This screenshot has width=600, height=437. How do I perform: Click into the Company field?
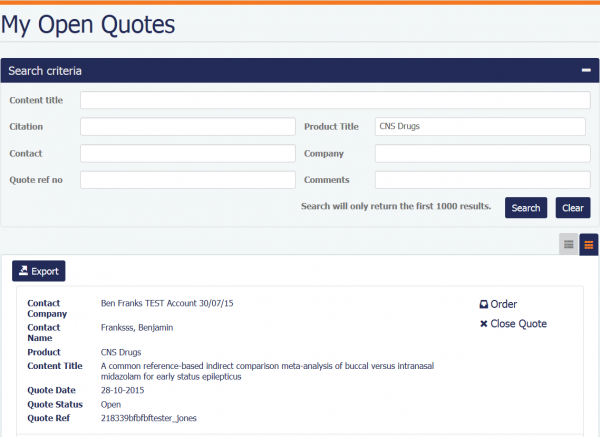pos(479,154)
